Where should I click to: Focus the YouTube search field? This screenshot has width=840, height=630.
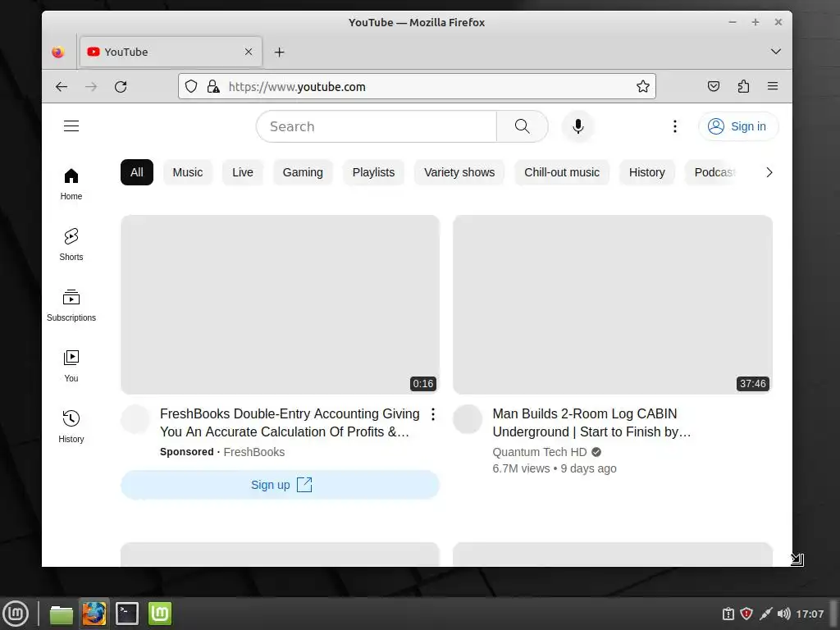point(377,126)
